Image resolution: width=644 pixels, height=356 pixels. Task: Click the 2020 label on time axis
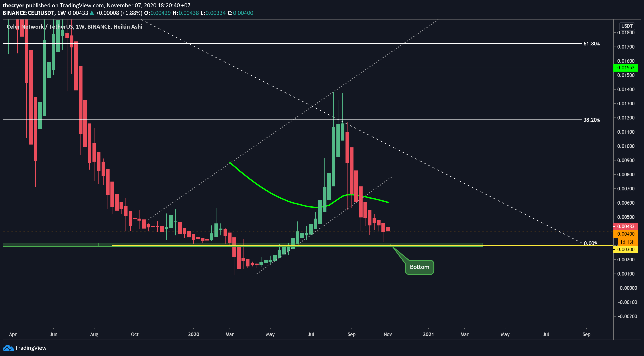pos(194,334)
